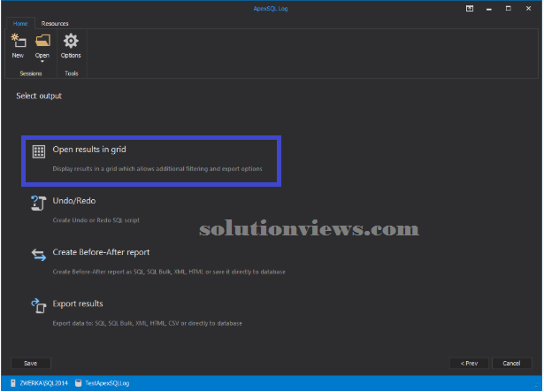Switch to the Home tab

click(20, 23)
